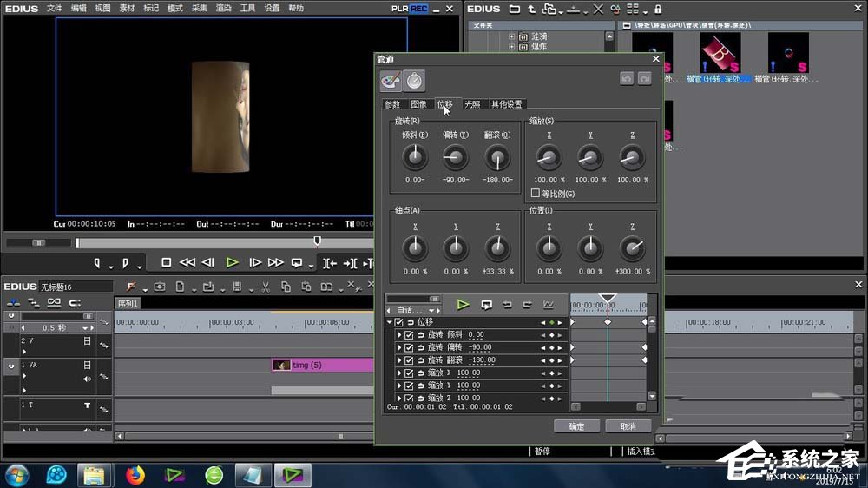
Task: Click the green Play button in preview
Action: [x=232, y=262]
